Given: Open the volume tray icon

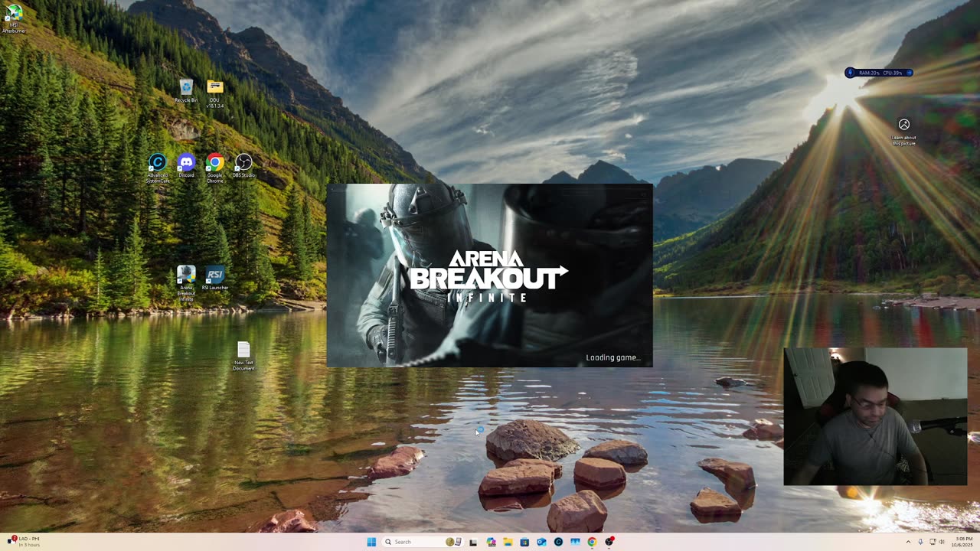Looking at the screenshot, I should (942, 542).
